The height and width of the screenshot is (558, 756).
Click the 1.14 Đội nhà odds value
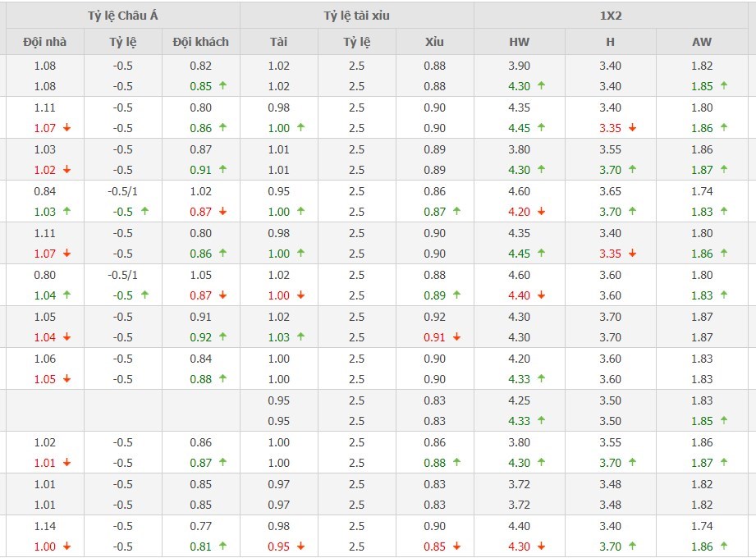pos(45,526)
